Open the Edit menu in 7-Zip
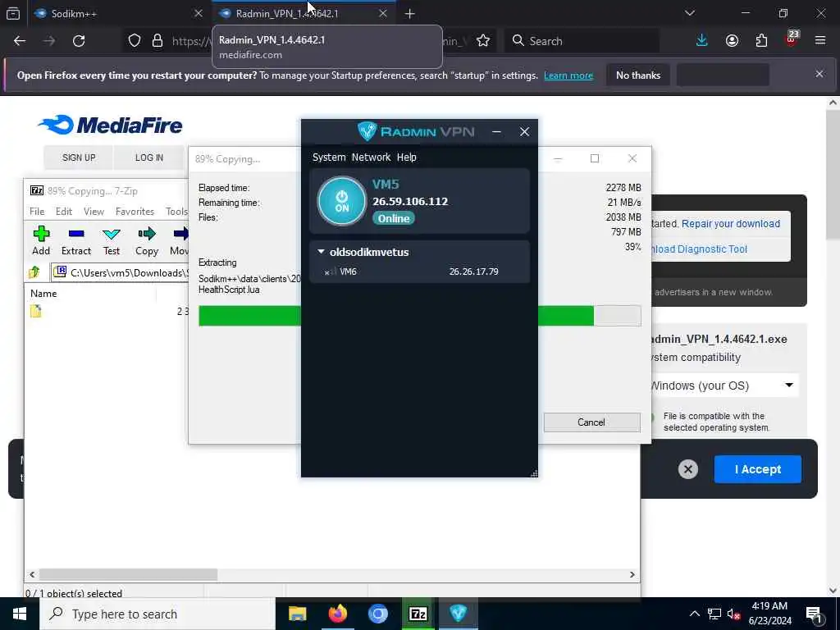The height and width of the screenshot is (630, 840). (x=64, y=211)
